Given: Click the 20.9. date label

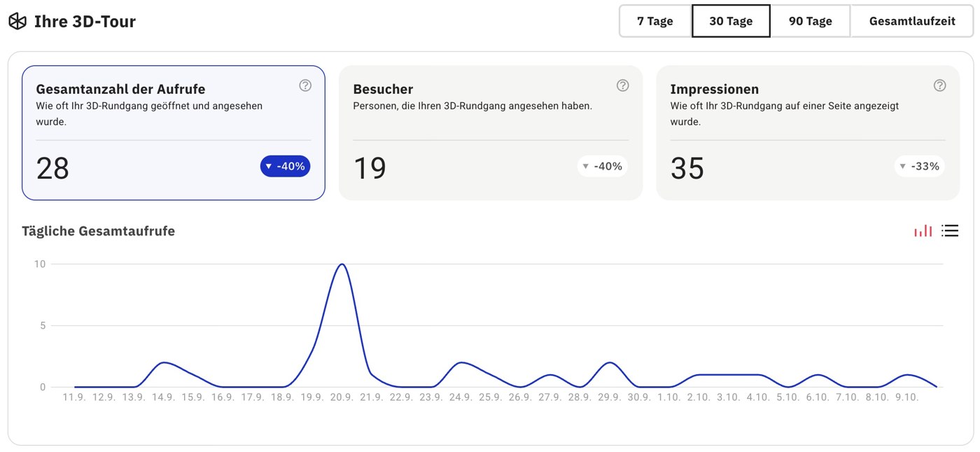Looking at the screenshot, I should click(342, 397).
